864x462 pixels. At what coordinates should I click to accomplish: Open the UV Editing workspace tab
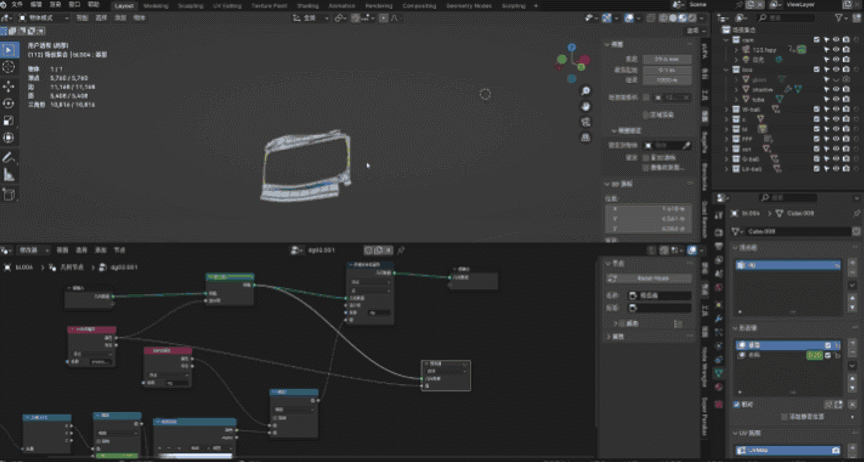click(x=227, y=6)
